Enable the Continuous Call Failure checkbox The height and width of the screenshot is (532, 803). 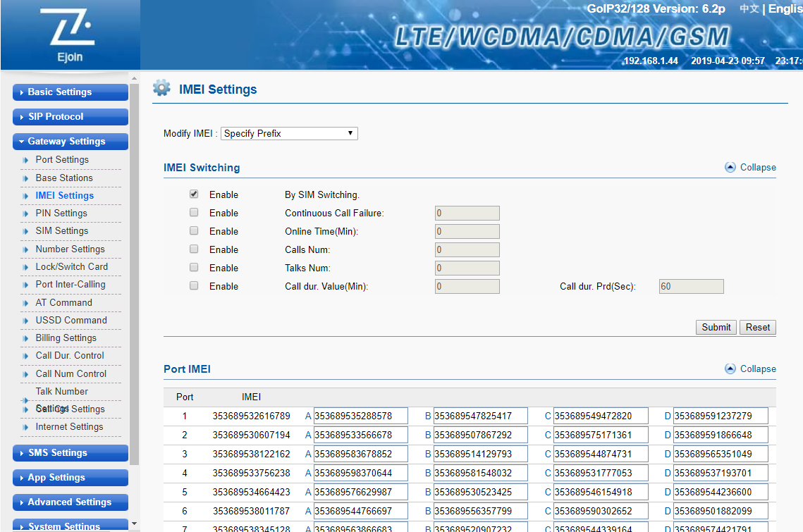point(194,213)
